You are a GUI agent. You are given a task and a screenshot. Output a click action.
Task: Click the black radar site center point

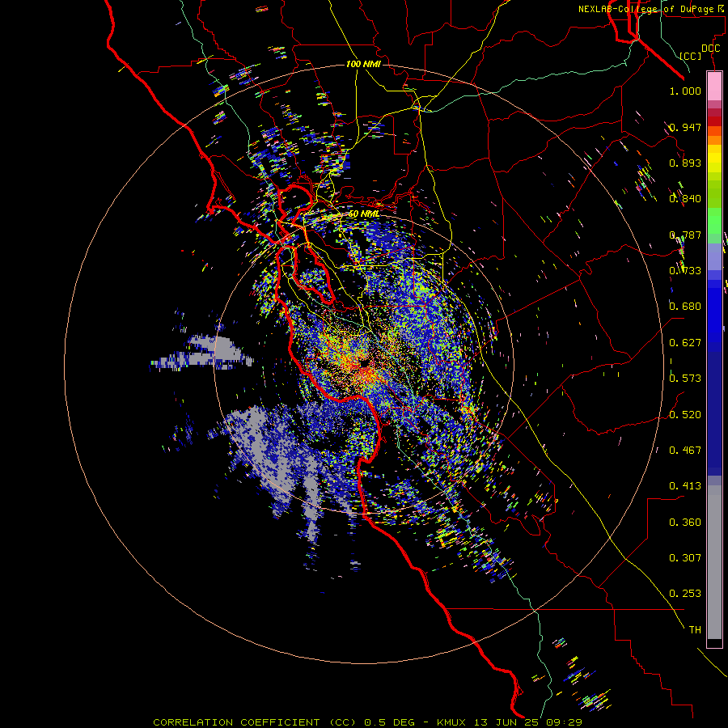point(363,363)
